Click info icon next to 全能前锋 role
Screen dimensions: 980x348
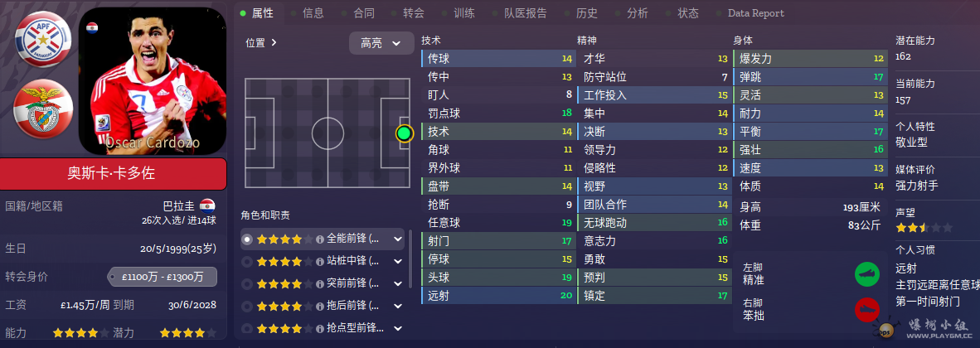coord(320,239)
